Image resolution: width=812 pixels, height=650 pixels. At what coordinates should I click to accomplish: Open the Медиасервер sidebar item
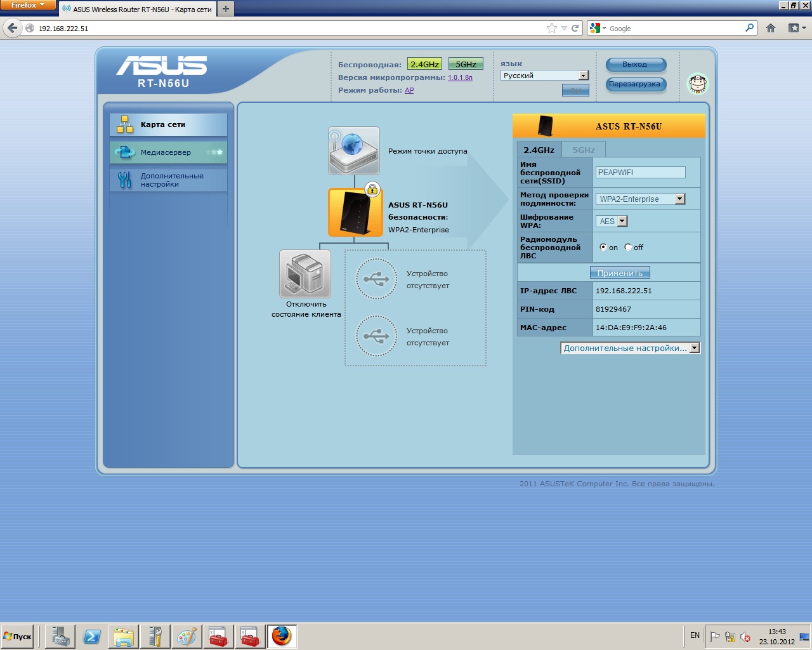168,152
